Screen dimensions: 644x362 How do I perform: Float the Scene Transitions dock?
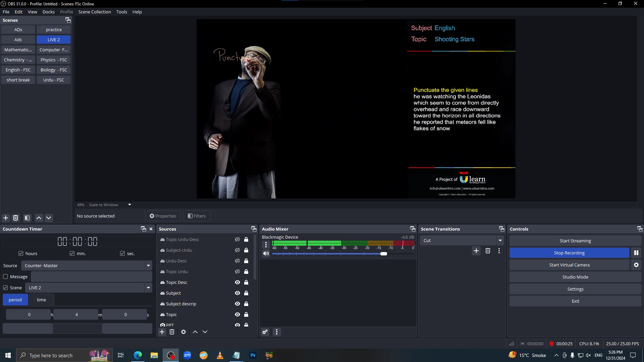[x=502, y=229]
